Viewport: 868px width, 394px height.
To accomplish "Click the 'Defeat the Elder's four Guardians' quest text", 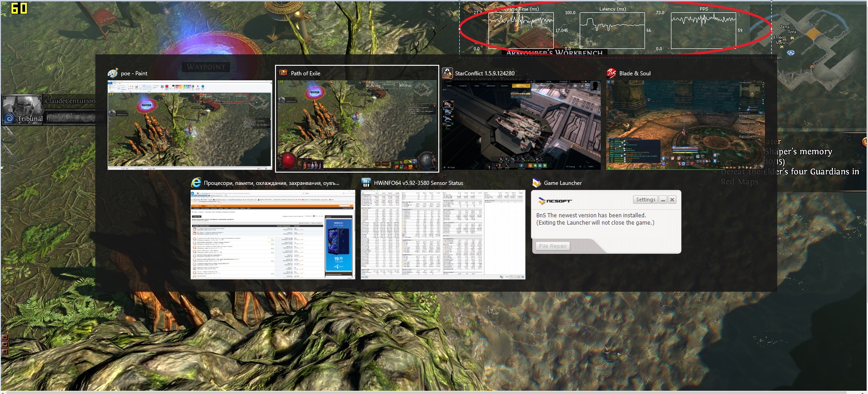I will tap(790, 172).
